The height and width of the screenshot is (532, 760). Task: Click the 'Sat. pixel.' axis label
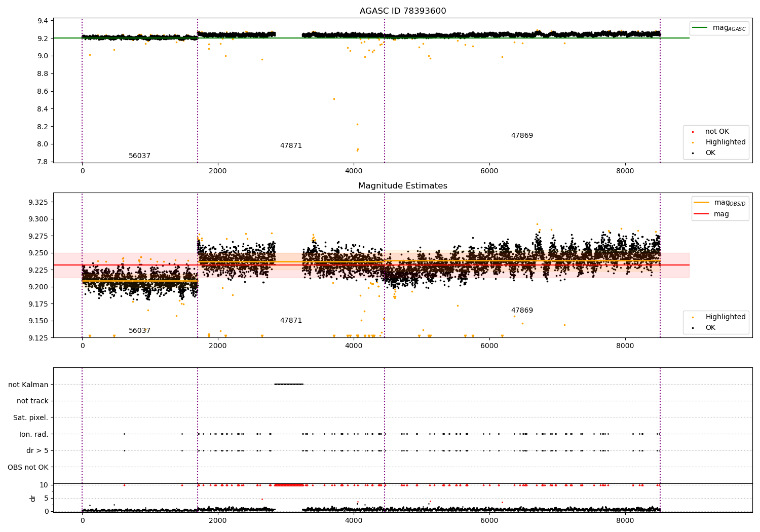(30, 418)
